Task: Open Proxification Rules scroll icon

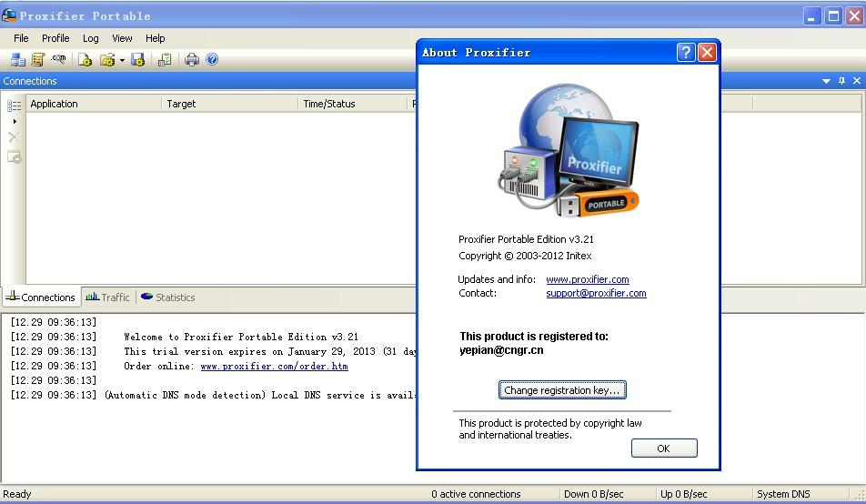Action: (x=38, y=60)
